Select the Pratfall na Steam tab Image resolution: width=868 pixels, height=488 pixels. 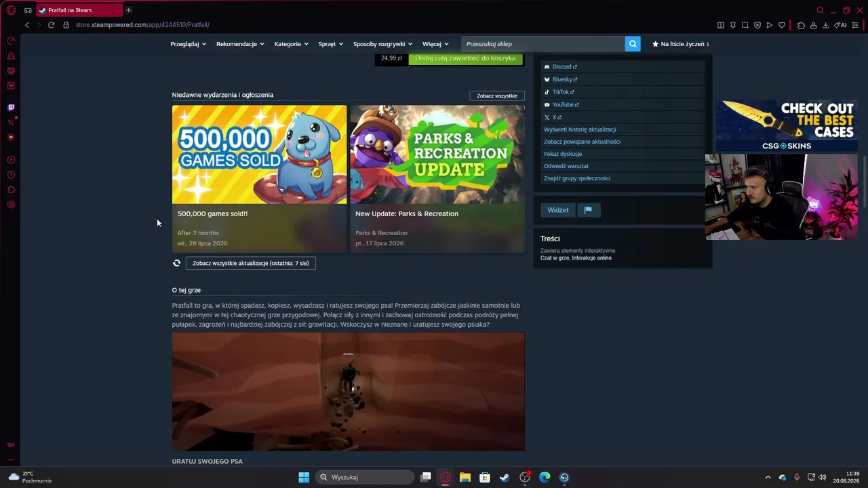pyautogui.click(x=78, y=10)
